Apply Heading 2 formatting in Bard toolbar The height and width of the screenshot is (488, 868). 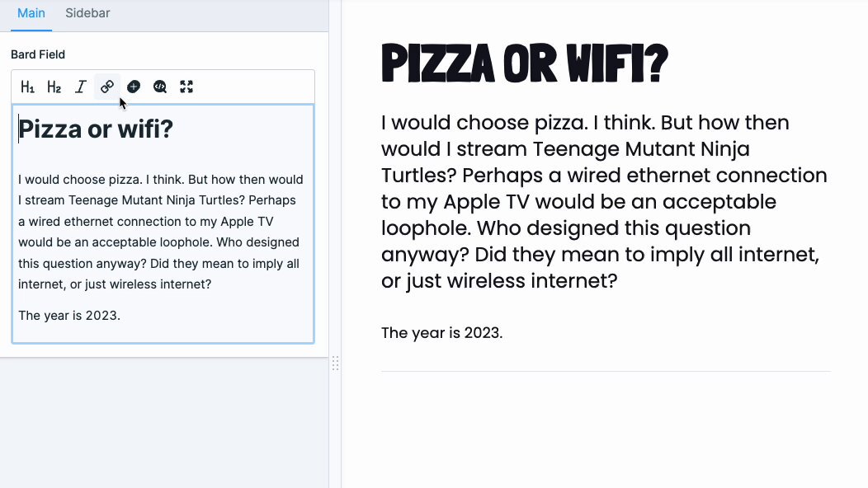click(x=54, y=87)
